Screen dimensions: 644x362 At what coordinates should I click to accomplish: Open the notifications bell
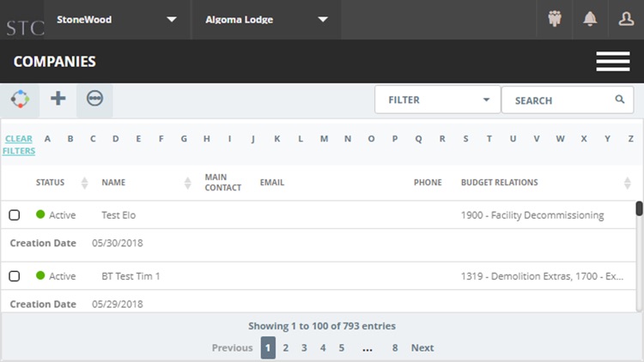coord(590,19)
